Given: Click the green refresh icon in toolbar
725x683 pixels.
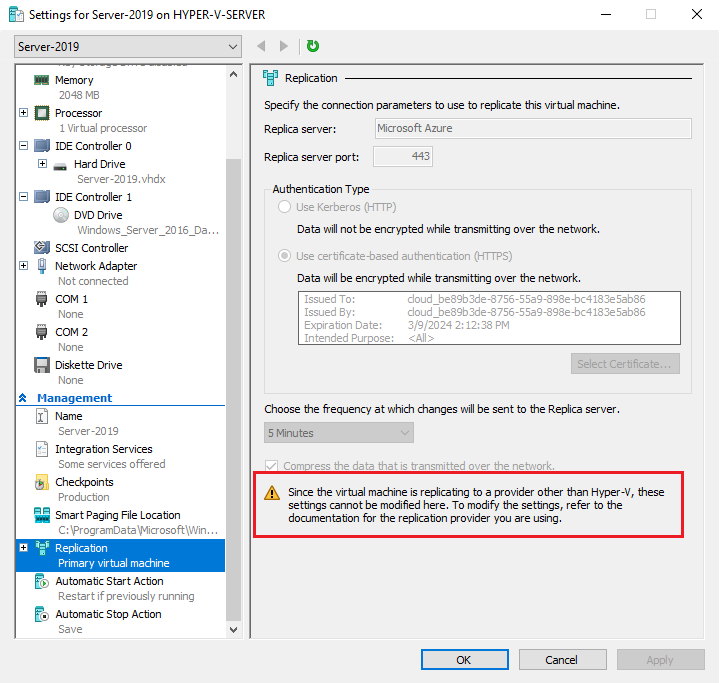Looking at the screenshot, I should pyautogui.click(x=313, y=46).
